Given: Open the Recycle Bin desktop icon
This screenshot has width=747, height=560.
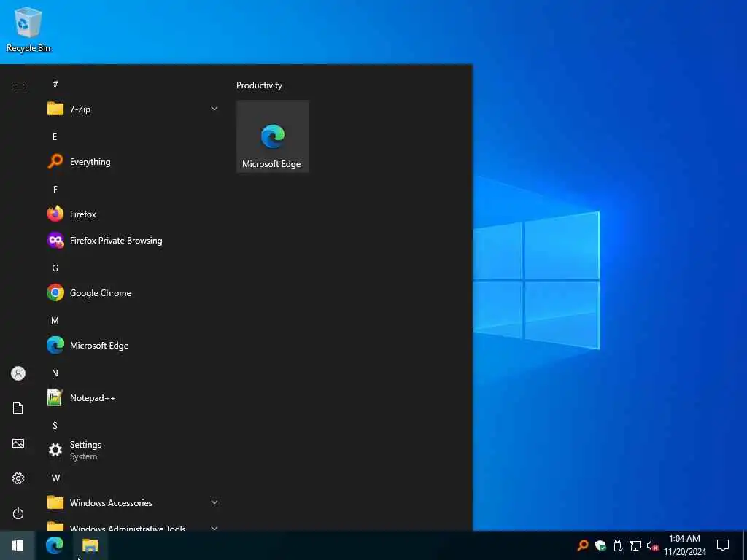Looking at the screenshot, I should [x=28, y=29].
